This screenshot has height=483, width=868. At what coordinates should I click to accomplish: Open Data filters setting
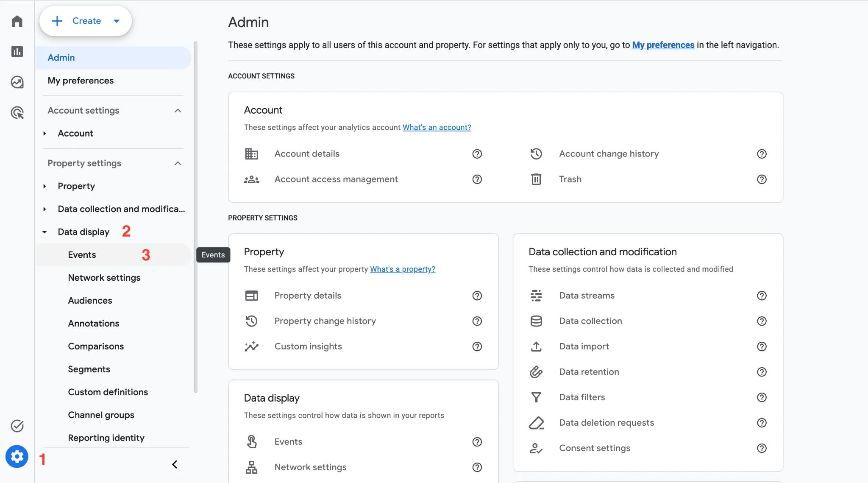click(x=582, y=397)
